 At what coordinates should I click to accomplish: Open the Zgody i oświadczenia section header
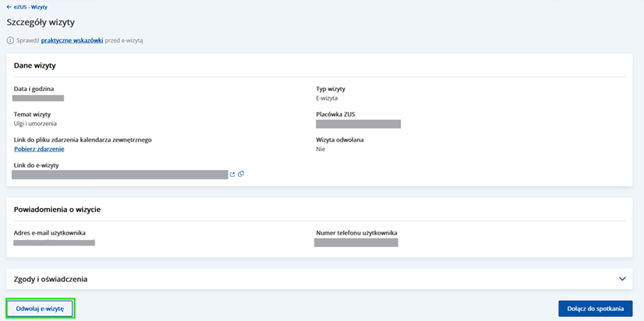pyautogui.click(x=51, y=279)
